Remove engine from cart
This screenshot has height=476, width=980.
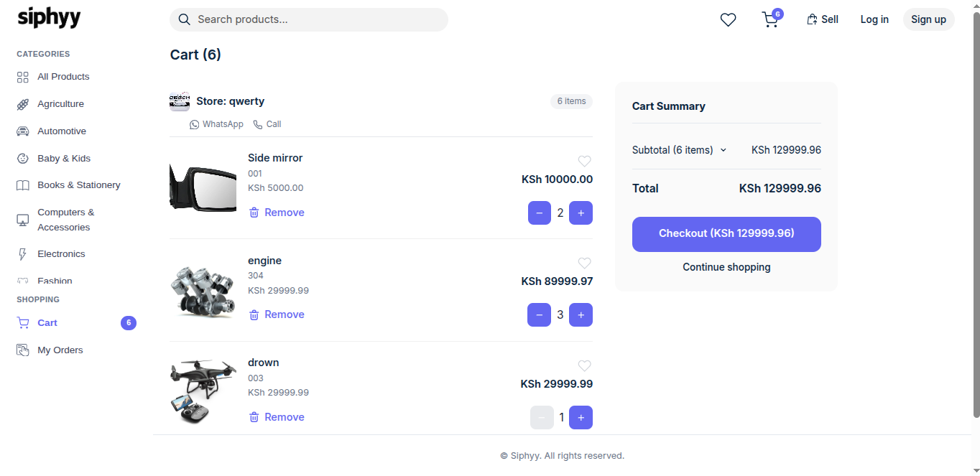pos(277,314)
